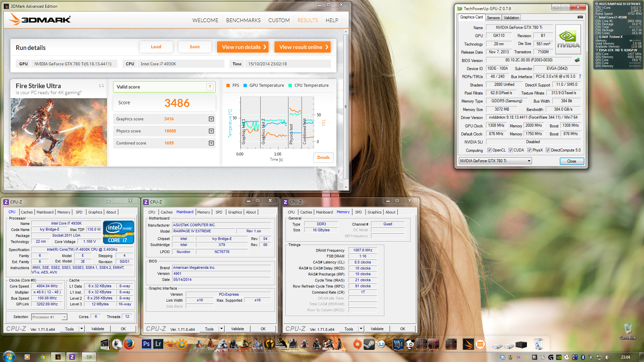The height and width of the screenshot is (362, 644).
Task: Switch to CPU-Z taskbar button
Action: [x=72, y=357]
